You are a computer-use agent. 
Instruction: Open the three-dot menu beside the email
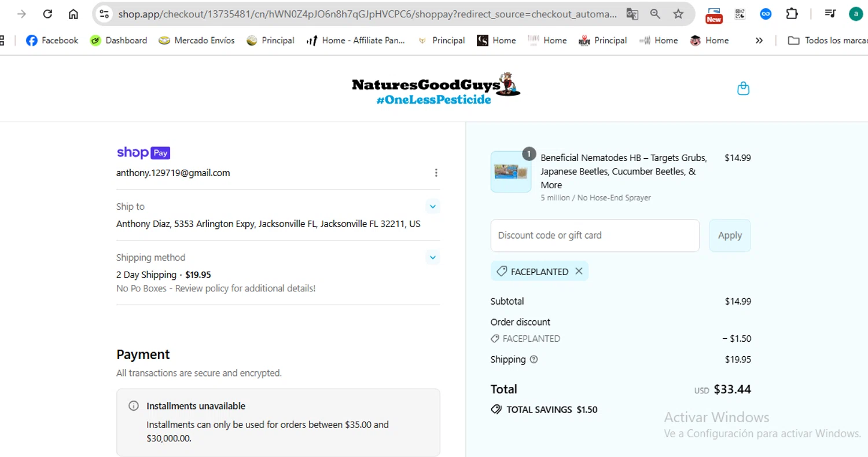point(436,173)
